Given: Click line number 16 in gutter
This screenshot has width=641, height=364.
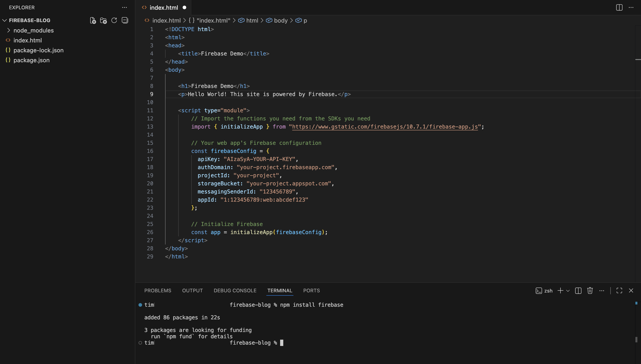Looking at the screenshot, I should (x=150, y=151).
